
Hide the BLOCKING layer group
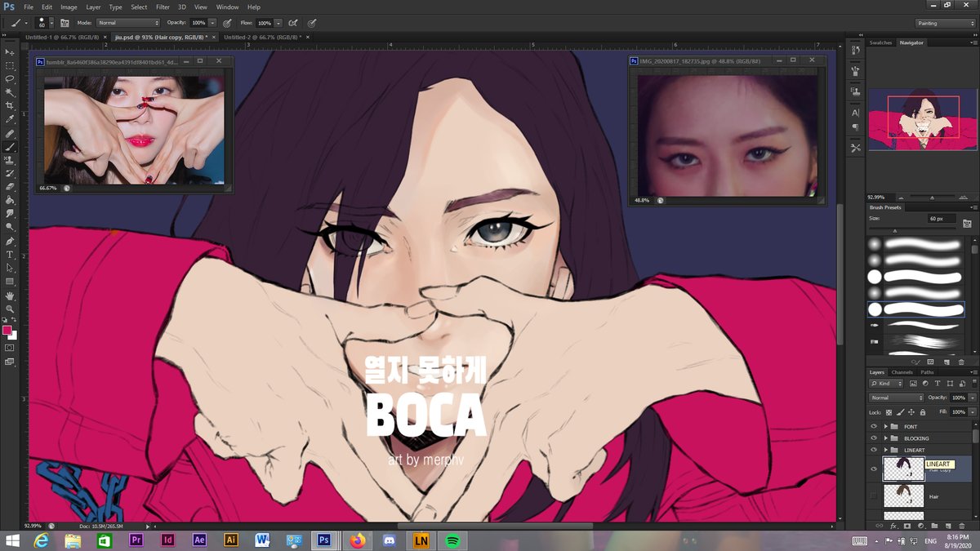tap(874, 438)
